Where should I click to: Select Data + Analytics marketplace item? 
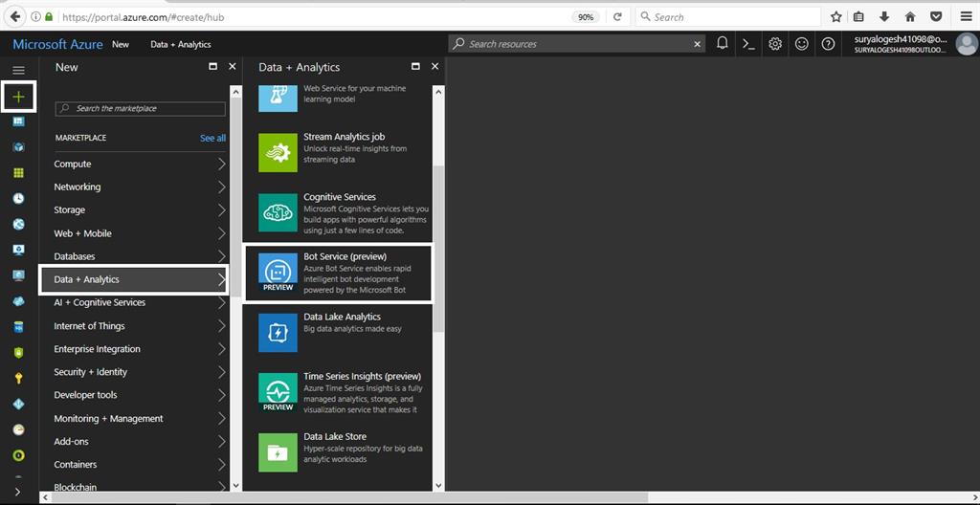point(134,279)
